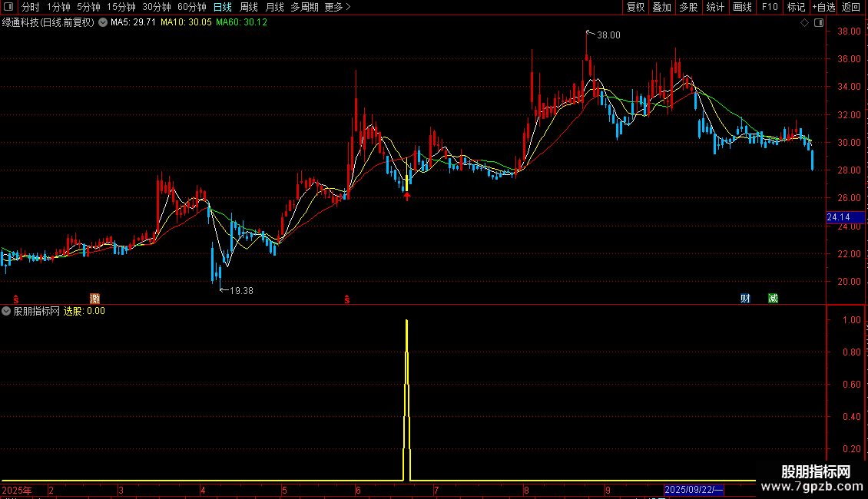
Task: Open 多周期 multi-period view
Action: pos(304,7)
